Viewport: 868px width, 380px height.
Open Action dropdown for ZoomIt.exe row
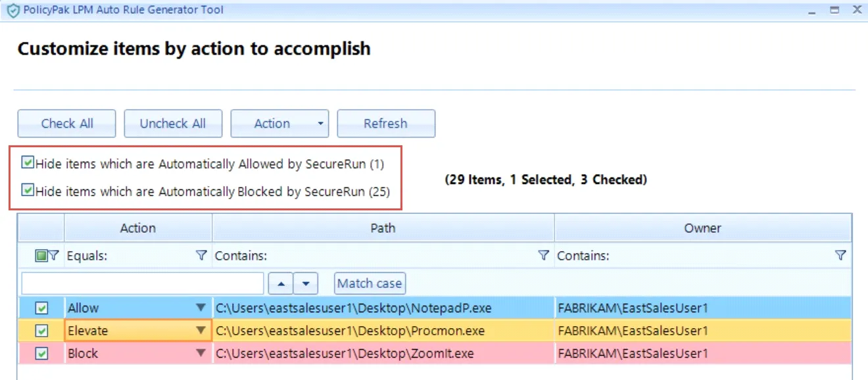201,353
